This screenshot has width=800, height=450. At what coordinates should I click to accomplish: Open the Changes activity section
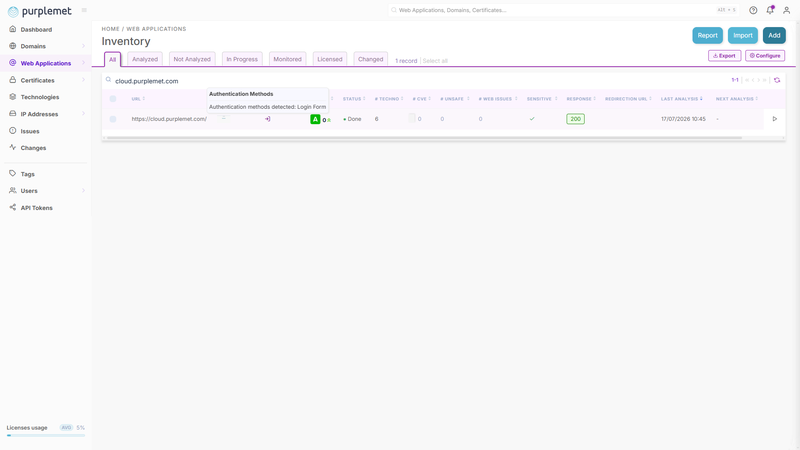[33, 148]
